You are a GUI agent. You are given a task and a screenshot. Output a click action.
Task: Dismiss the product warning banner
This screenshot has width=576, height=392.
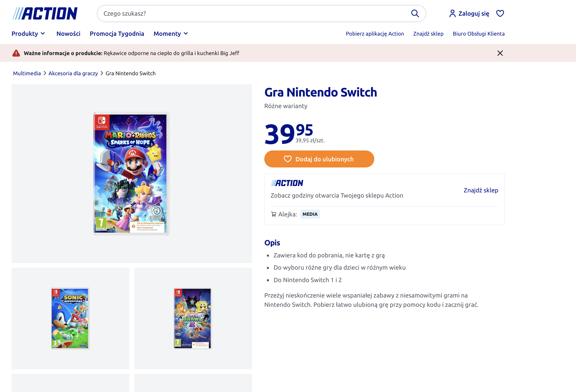point(500,53)
